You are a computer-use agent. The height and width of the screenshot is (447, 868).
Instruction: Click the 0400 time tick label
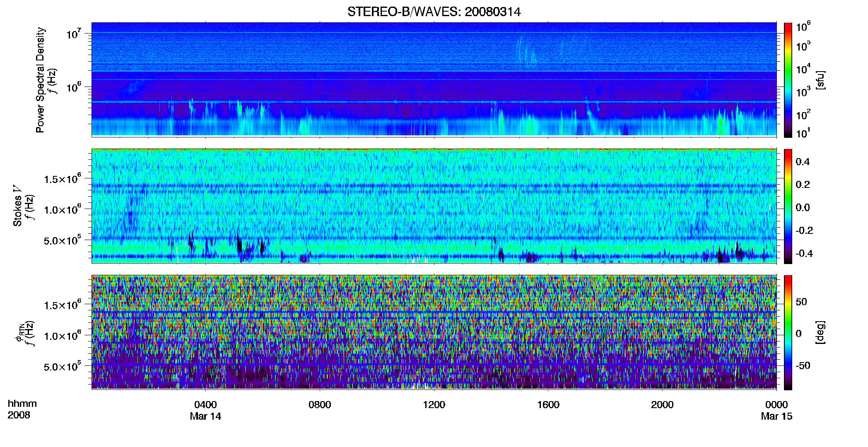[206, 404]
